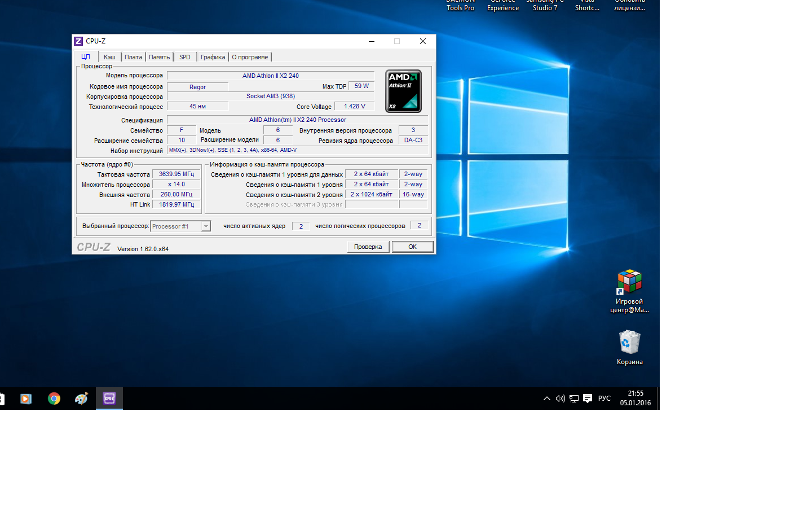Switch to the Память tab
This screenshot has width=812, height=508.
tap(159, 57)
